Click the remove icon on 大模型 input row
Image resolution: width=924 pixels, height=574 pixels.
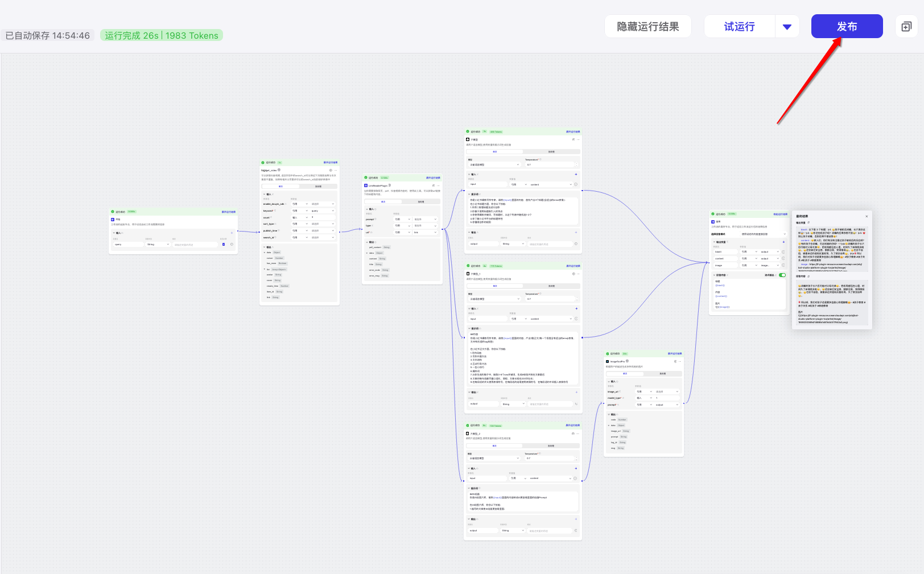576,184
